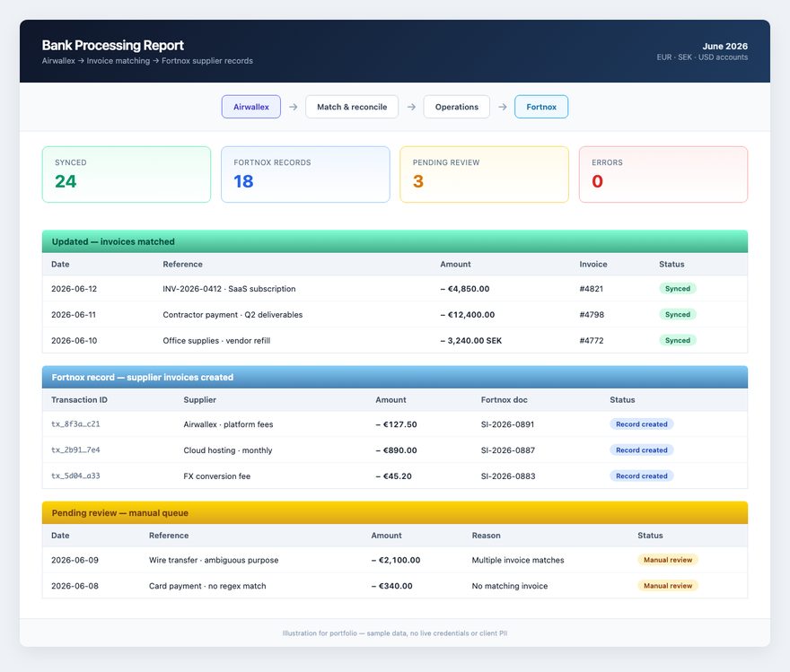Select transaction tx_8f3a…c21
The width and height of the screenshot is (790, 672).
75,424
